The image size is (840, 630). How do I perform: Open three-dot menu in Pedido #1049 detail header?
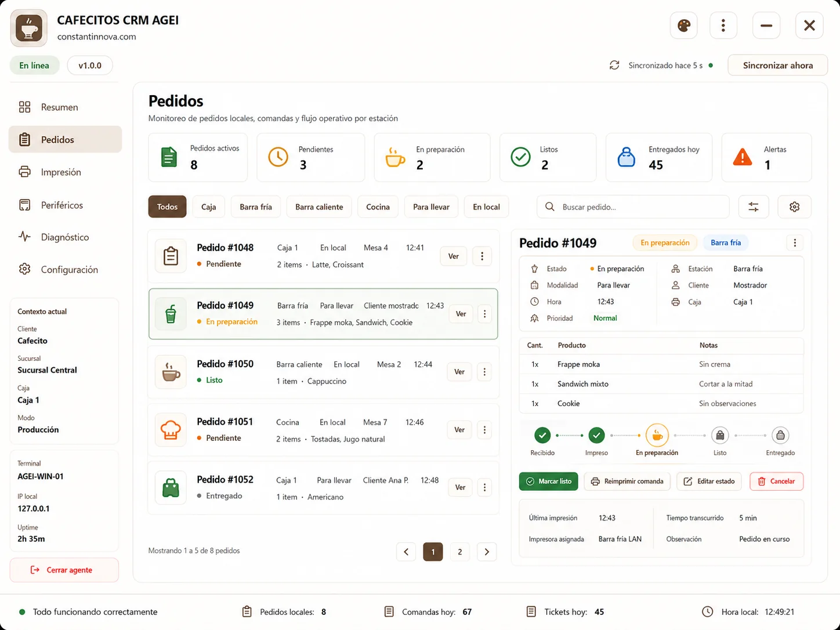(795, 242)
